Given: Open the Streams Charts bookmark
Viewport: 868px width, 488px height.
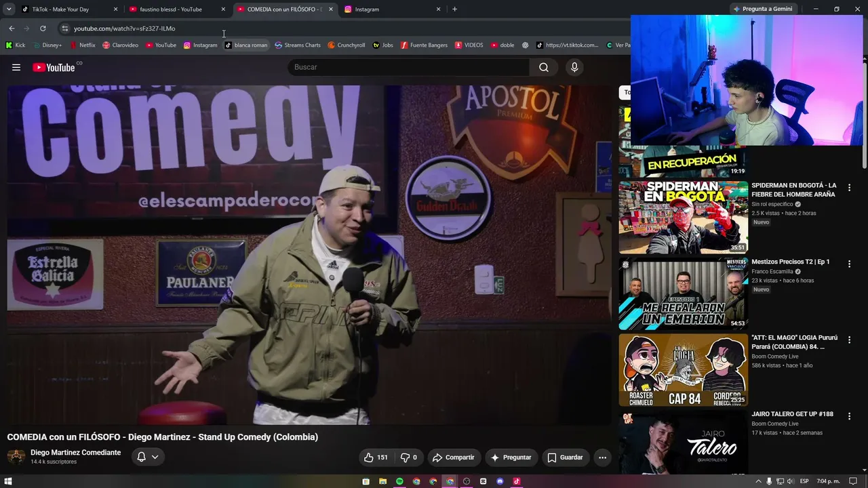Looking at the screenshot, I should click(298, 45).
